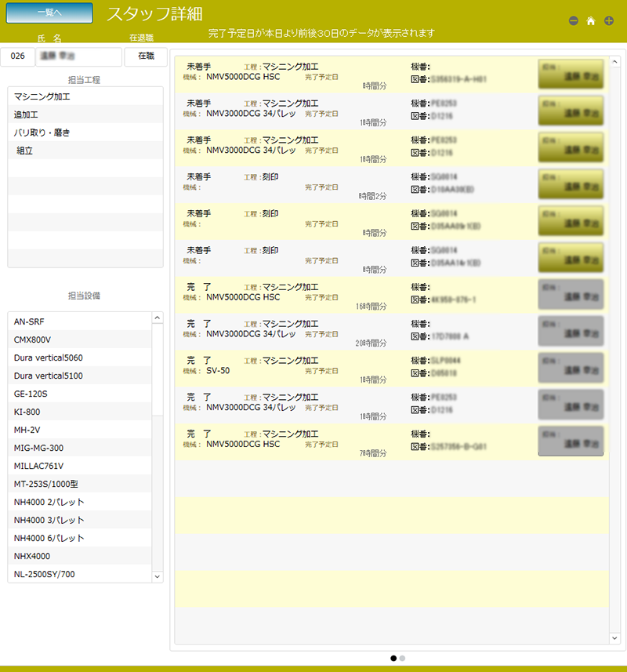Click the staff number field 026
Image resolution: width=627 pixels, height=672 pixels.
coord(18,56)
